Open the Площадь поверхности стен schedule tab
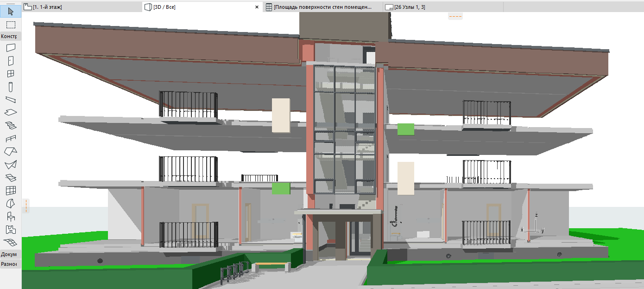The height and width of the screenshot is (289, 644). 323,7
